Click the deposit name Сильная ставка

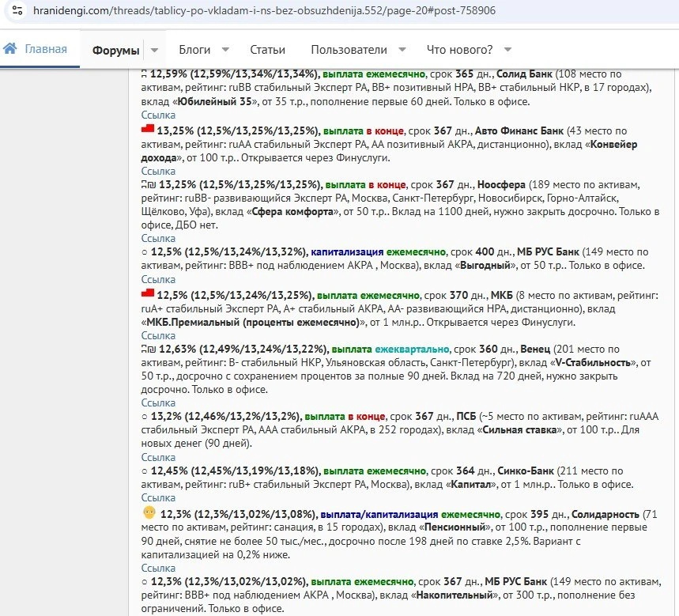pos(519,430)
